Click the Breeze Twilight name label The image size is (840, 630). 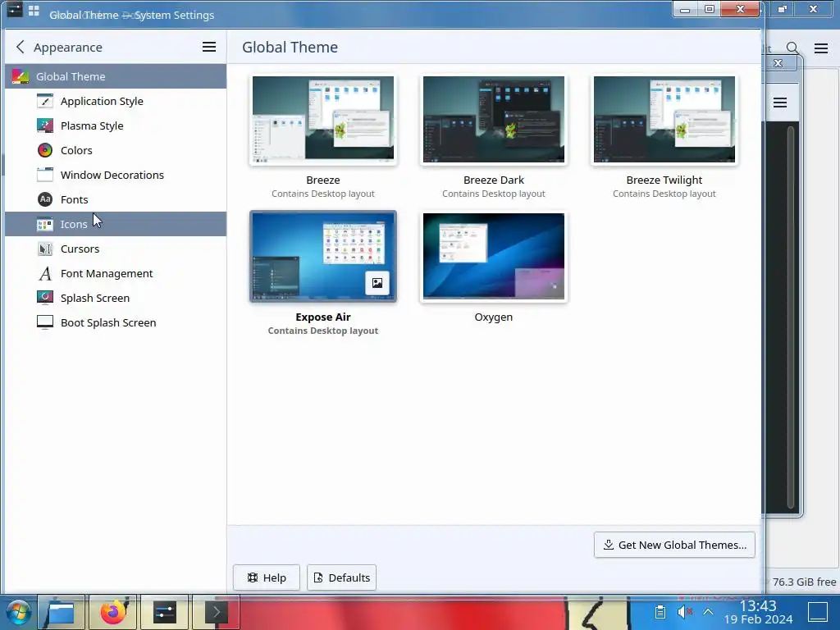(x=664, y=180)
